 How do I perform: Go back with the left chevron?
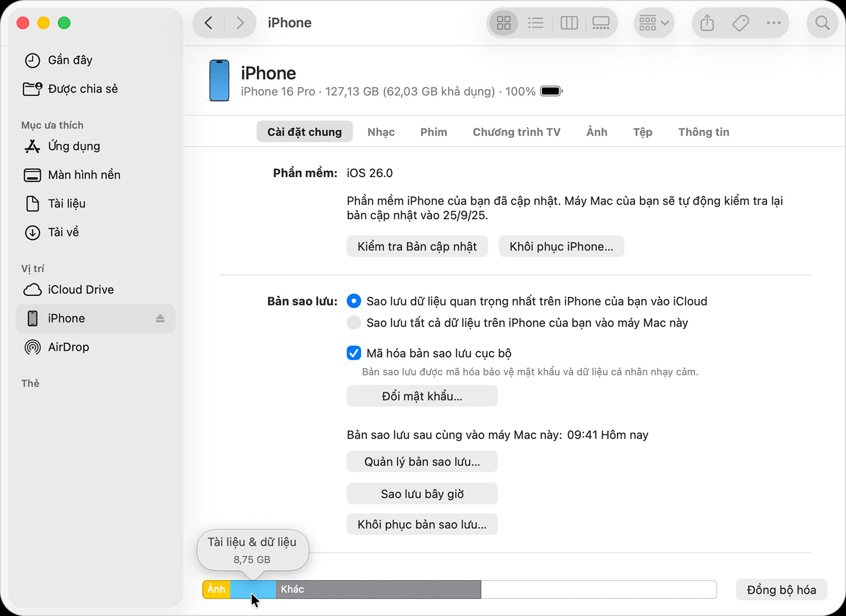pos(209,23)
